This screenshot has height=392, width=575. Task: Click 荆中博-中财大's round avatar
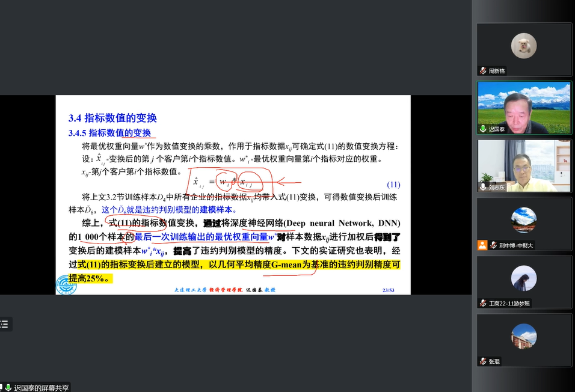coord(524,219)
